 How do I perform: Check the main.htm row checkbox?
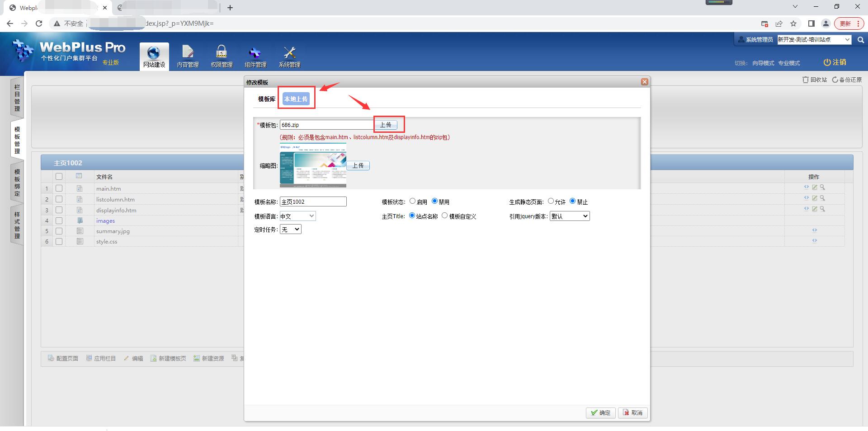(59, 188)
